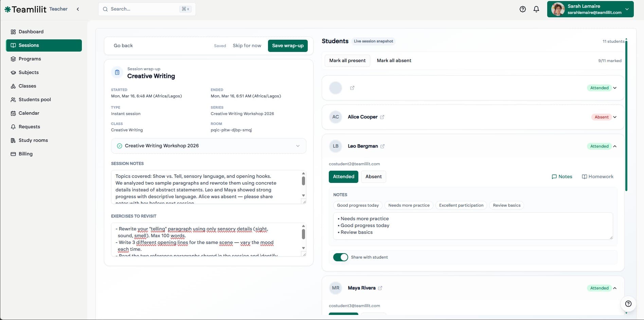Expand Alice Cooper's Absent status row

615,117
